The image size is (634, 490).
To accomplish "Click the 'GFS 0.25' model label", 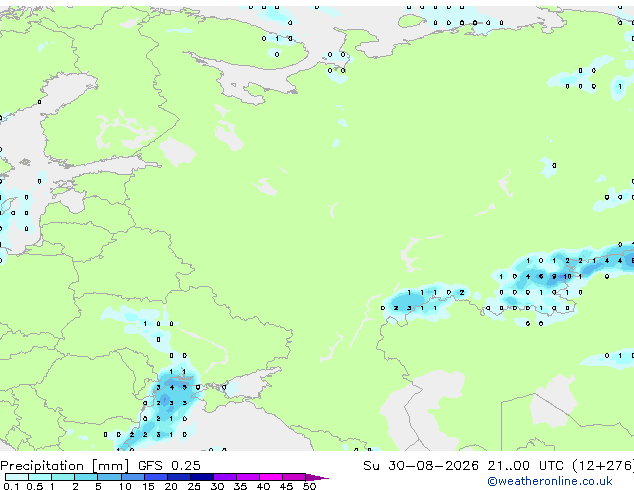I will (169, 466).
